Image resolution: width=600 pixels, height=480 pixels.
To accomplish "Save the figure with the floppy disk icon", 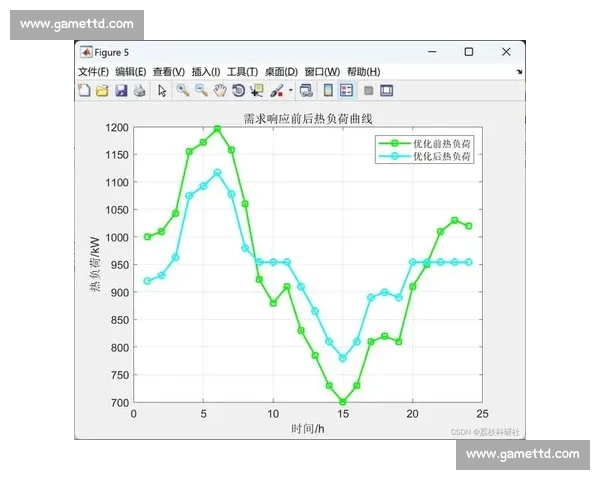I will tap(121, 90).
